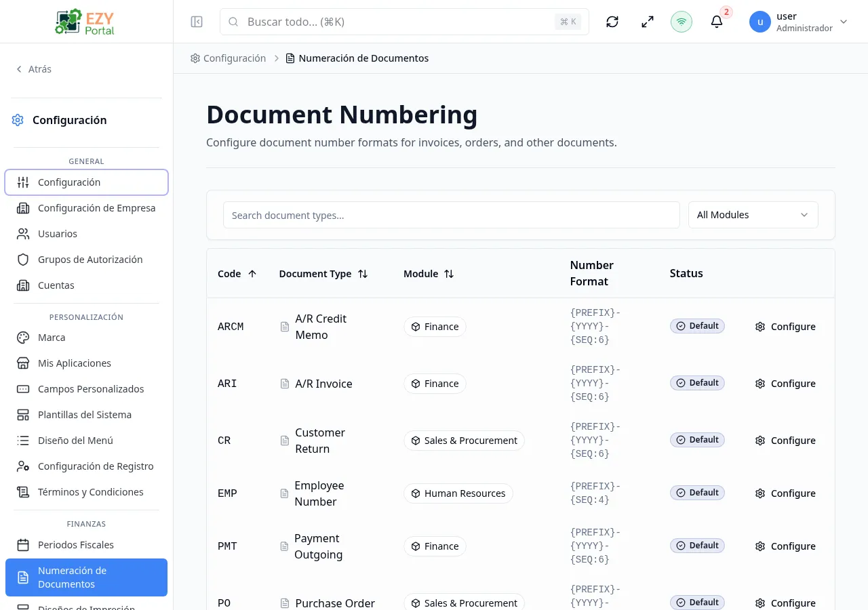The height and width of the screenshot is (610, 868).
Task: Click the user avatar circle
Action: point(760,22)
